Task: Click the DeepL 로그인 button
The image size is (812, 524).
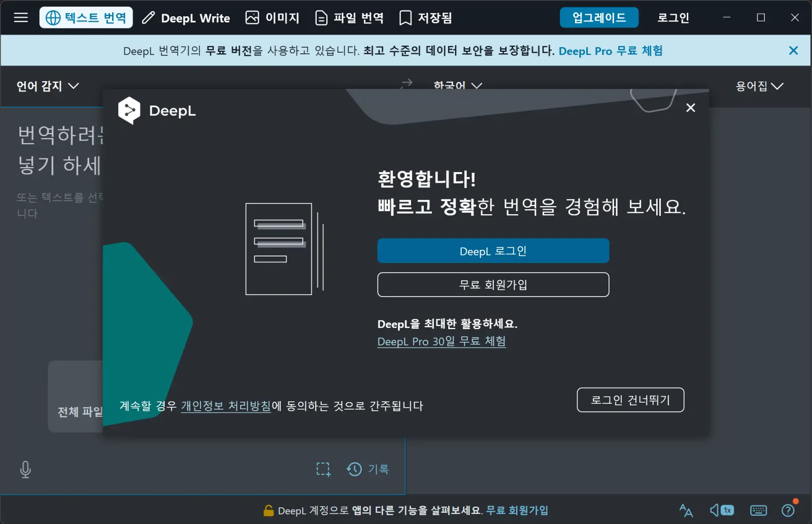Action: [493, 251]
